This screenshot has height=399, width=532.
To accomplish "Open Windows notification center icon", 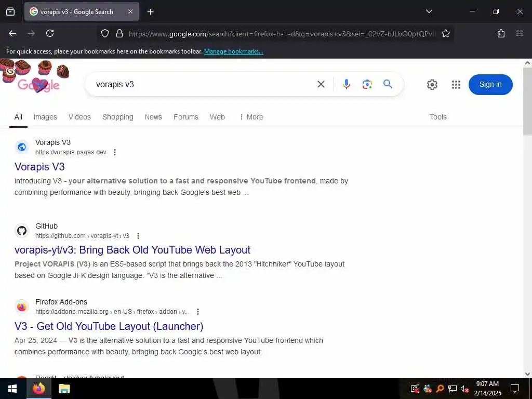I will (x=515, y=389).
